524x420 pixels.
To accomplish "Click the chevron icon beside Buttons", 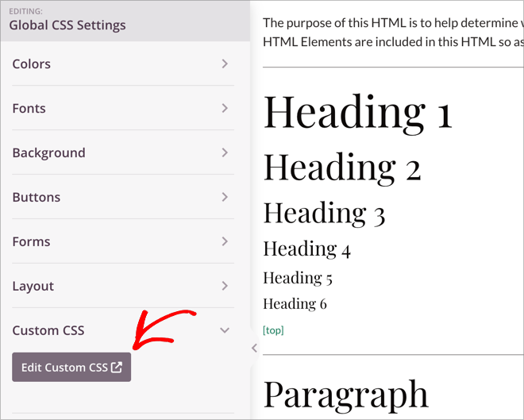I will tap(225, 197).
